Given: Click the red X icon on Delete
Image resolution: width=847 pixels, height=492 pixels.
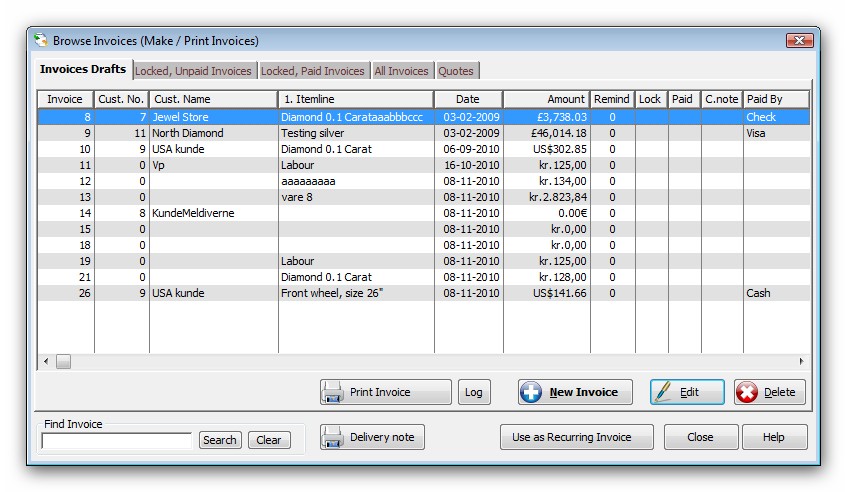Looking at the screenshot, I should click(x=747, y=392).
